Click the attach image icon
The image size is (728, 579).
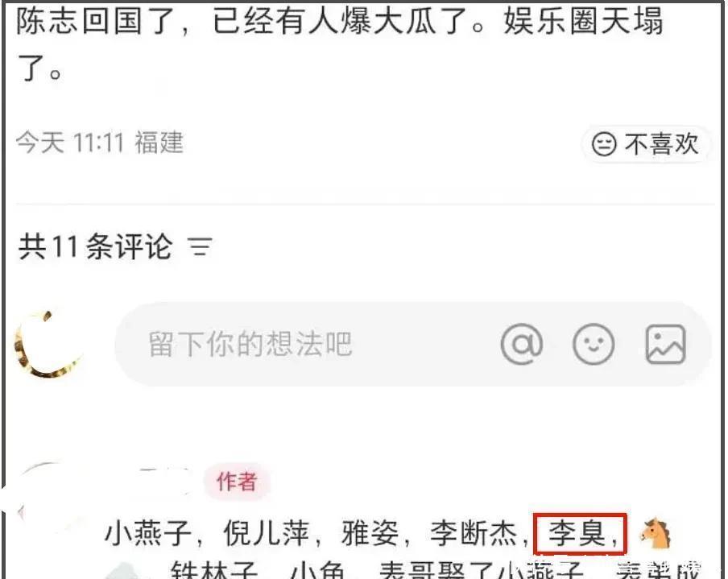665,344
